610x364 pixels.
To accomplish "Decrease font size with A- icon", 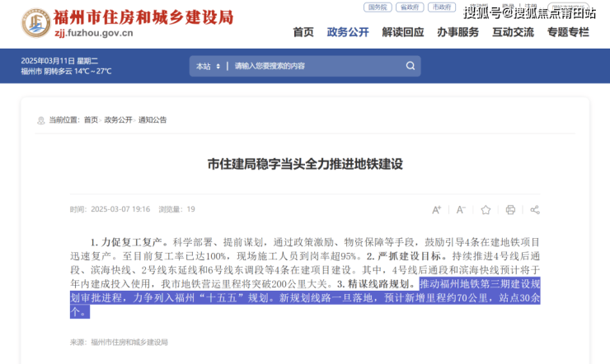I will (461, 210).
